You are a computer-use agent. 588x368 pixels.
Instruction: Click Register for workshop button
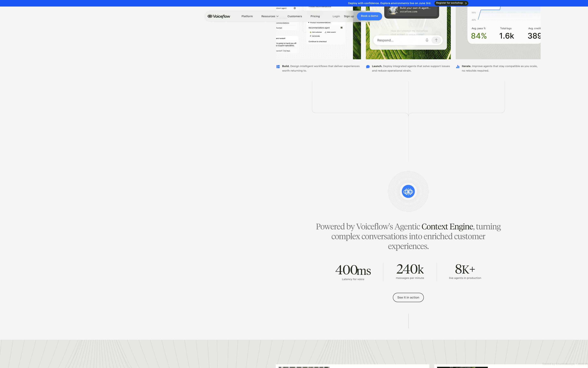(x=451, y=3)
